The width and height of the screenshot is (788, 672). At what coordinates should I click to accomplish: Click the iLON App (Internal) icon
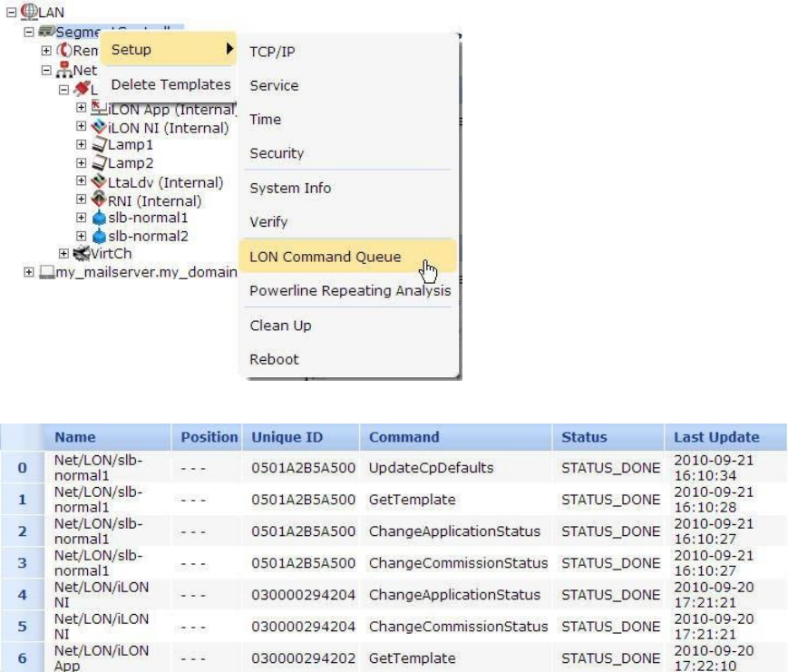[x=99, y=108]
